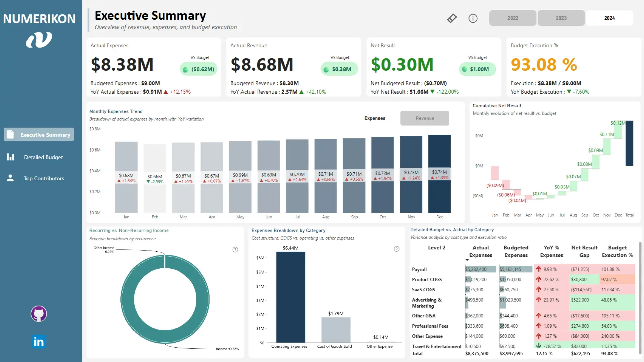
Task: Click the Top Contributors person icon
Action: click(11, 178)
